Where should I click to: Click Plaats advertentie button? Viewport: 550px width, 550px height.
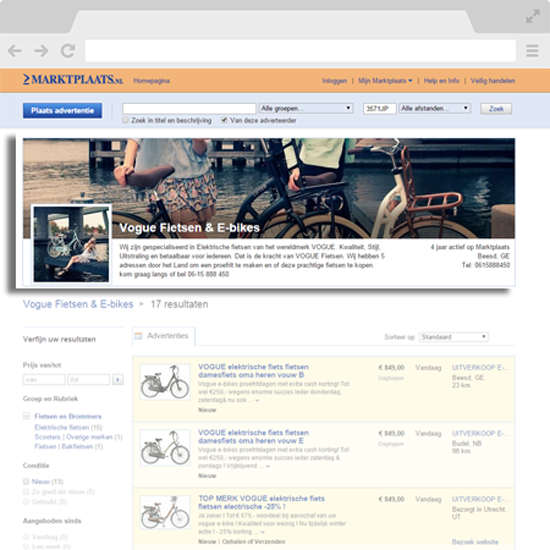point(62,110)
